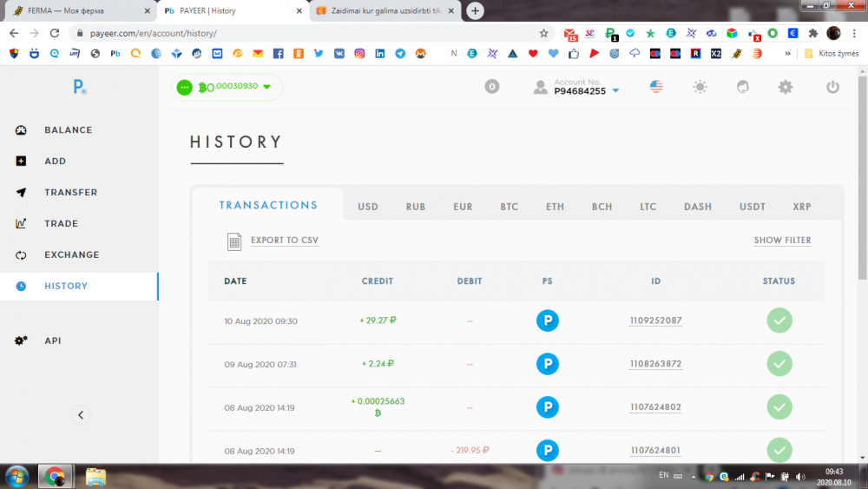Open transaction ID 1109252087
This screenshot has width=868, height=489.
[655, 320]
